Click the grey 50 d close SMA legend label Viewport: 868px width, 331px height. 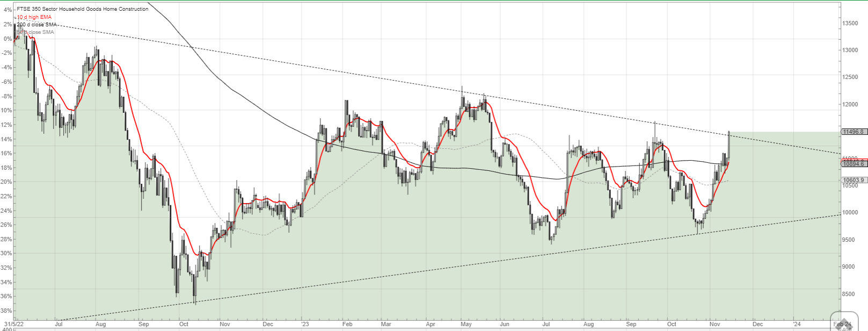[35, 32]
